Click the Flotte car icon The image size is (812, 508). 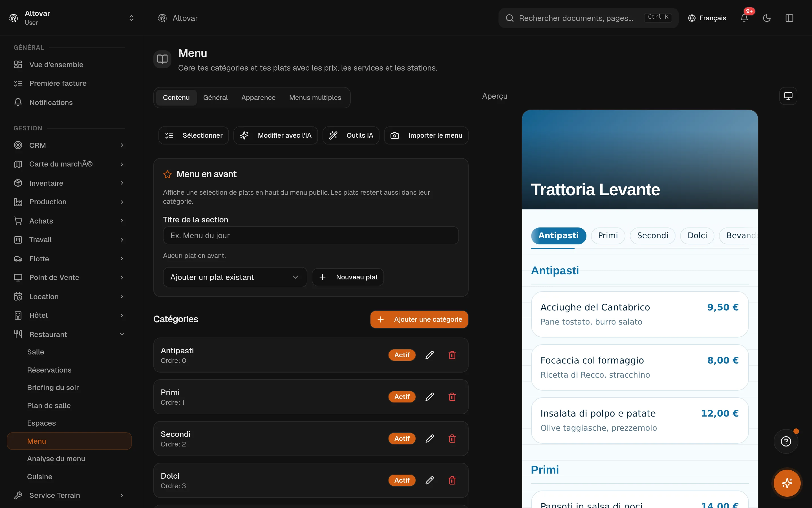[x=18, y=259]
